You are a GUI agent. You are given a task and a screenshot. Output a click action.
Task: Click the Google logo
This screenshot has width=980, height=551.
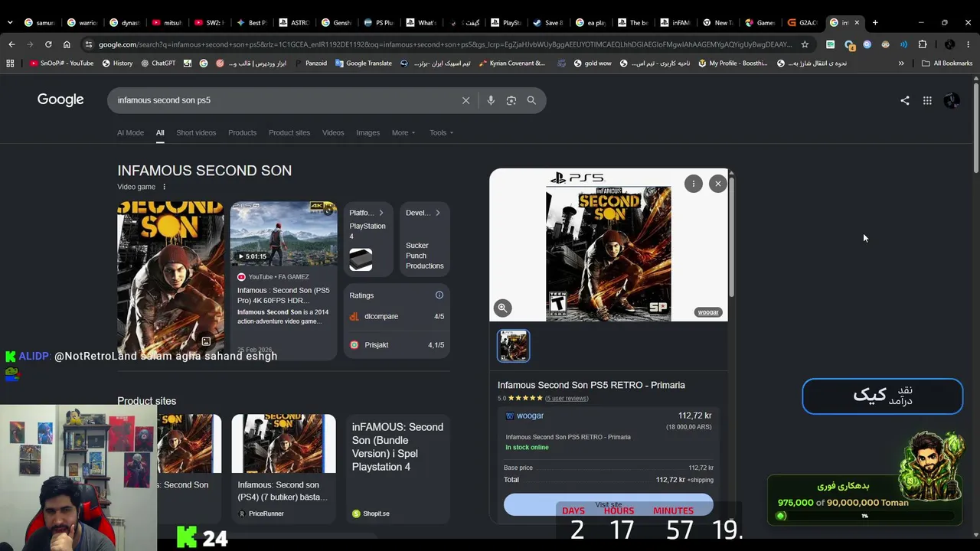point(60,99)
